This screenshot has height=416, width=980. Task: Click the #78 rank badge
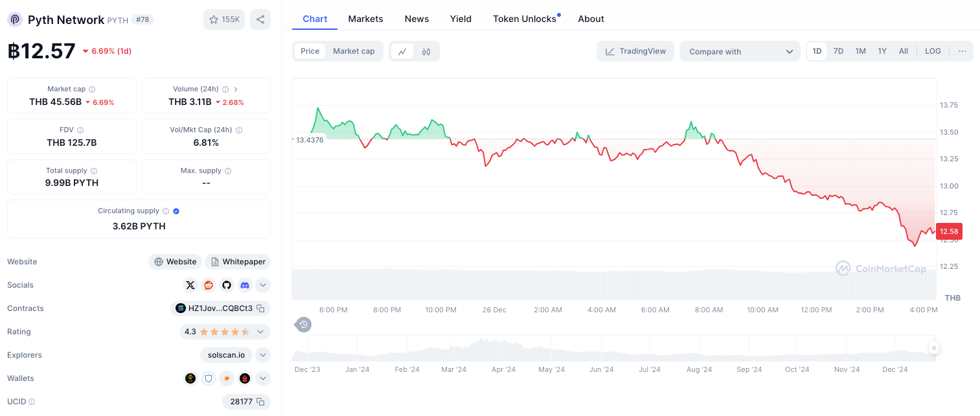click(x=142, y=19)
